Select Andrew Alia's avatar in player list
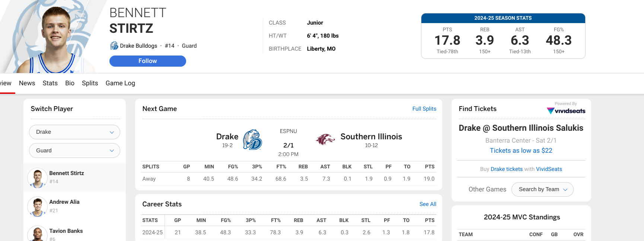 37,206
